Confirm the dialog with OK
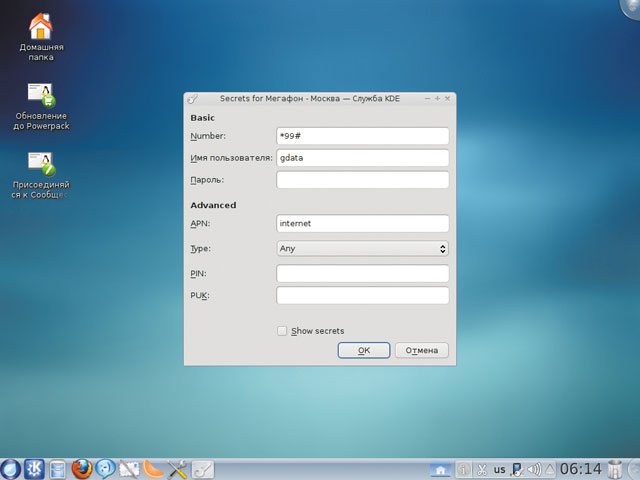The width and height of the screenshot is (640, 480). (x=364, y=350)
